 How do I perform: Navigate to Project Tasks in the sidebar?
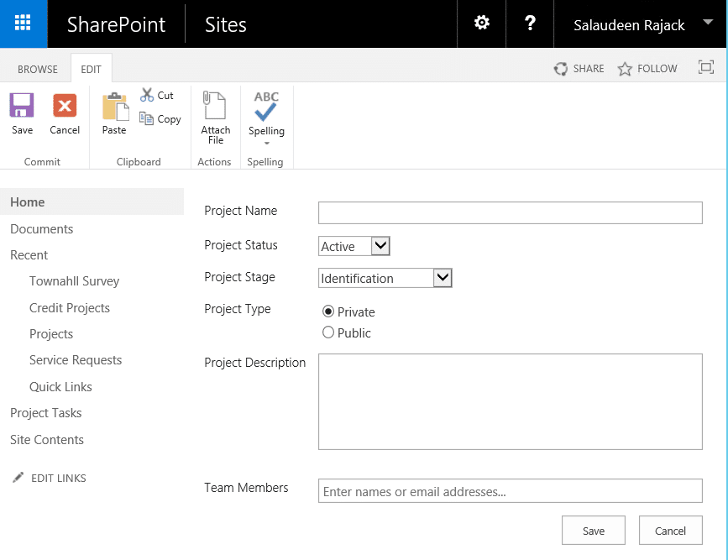(45, 413)
